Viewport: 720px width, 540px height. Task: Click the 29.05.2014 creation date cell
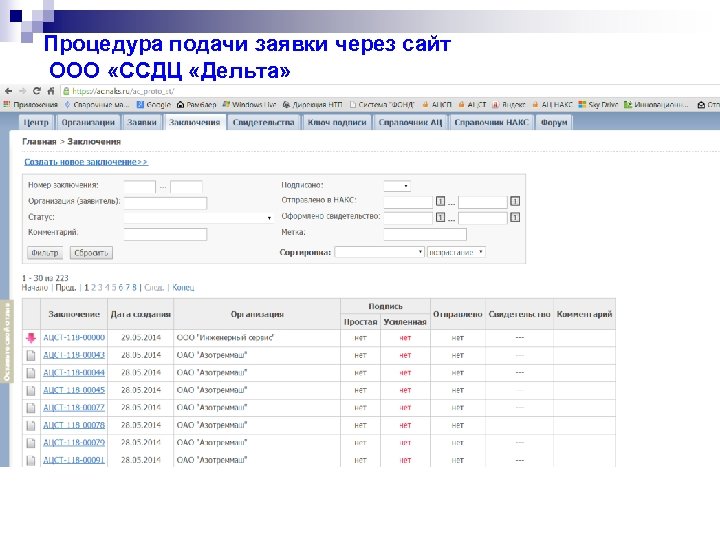[x=141, y=338]
